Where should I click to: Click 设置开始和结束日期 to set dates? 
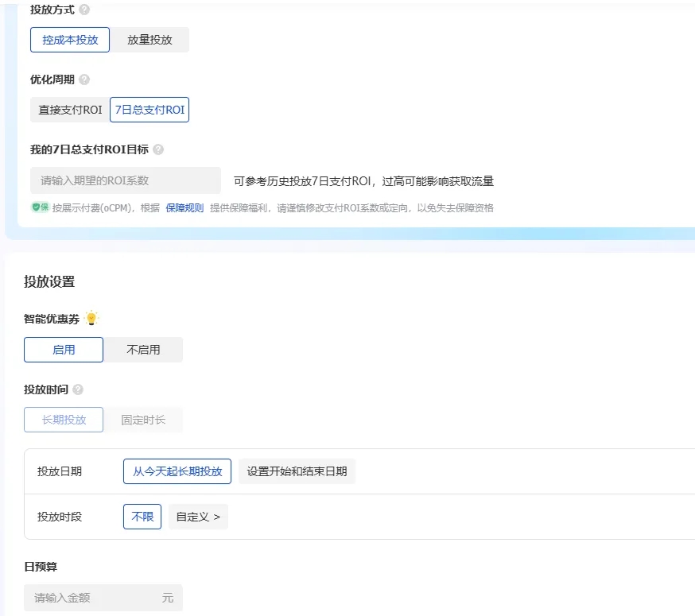(x=297, y=471)
